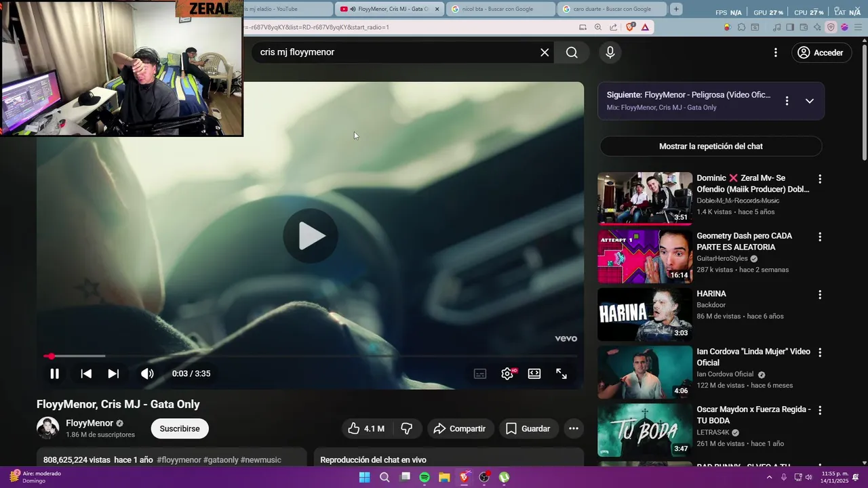Click the large play overlay on the video
Image resolution: width=868 pixels, height=488 pixels.
311,236
